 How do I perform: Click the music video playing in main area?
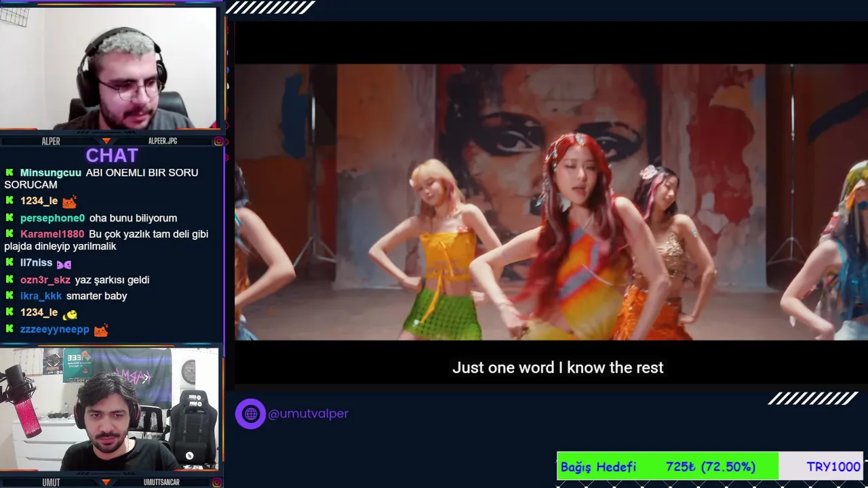coord(551,202)
